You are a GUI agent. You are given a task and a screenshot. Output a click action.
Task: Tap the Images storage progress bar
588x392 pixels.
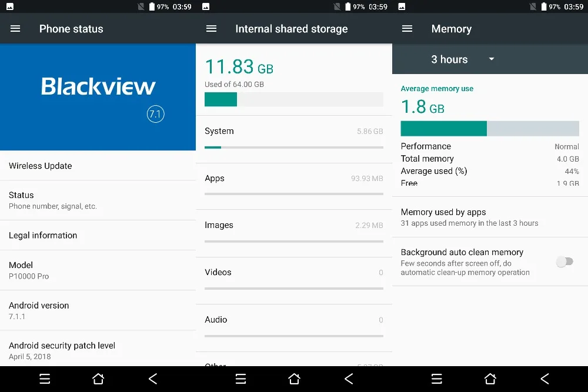pos(294,242)
